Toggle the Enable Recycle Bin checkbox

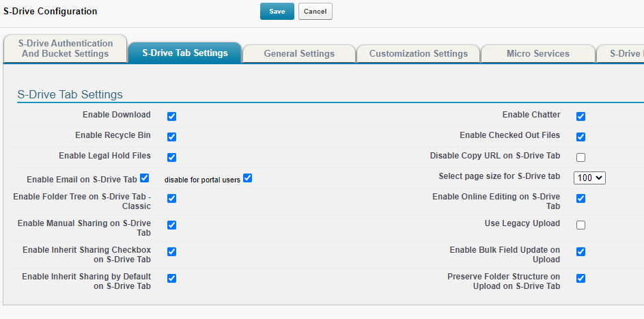(172, 137)
